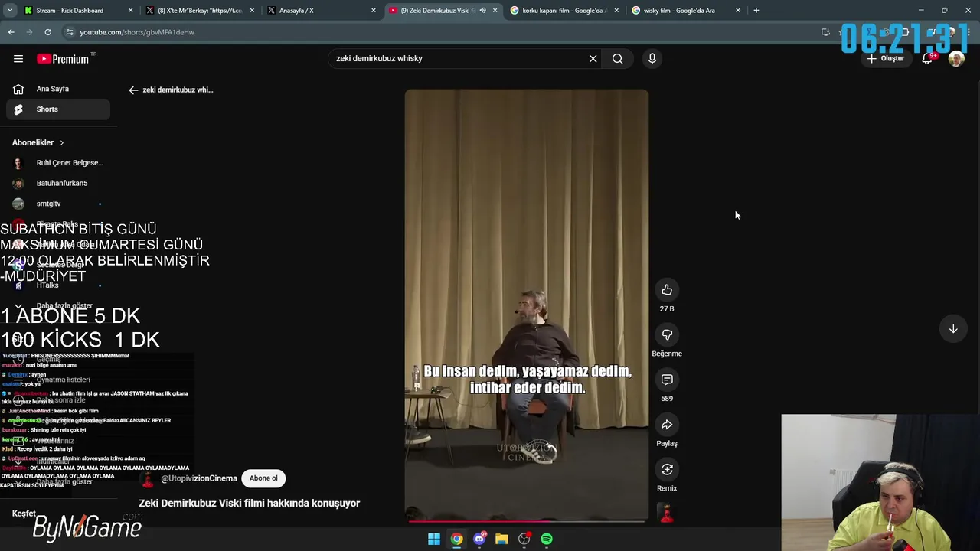Close the korku kapanı film tab

[x=616, y=11]
